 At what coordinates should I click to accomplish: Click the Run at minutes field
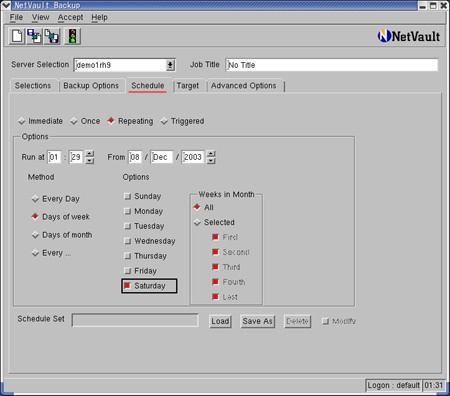pyautogui.click(x=76, y=157)
